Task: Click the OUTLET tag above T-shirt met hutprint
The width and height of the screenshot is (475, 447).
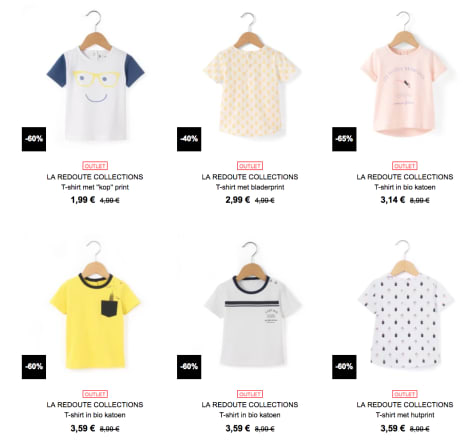Action: (x=405, y=394)
